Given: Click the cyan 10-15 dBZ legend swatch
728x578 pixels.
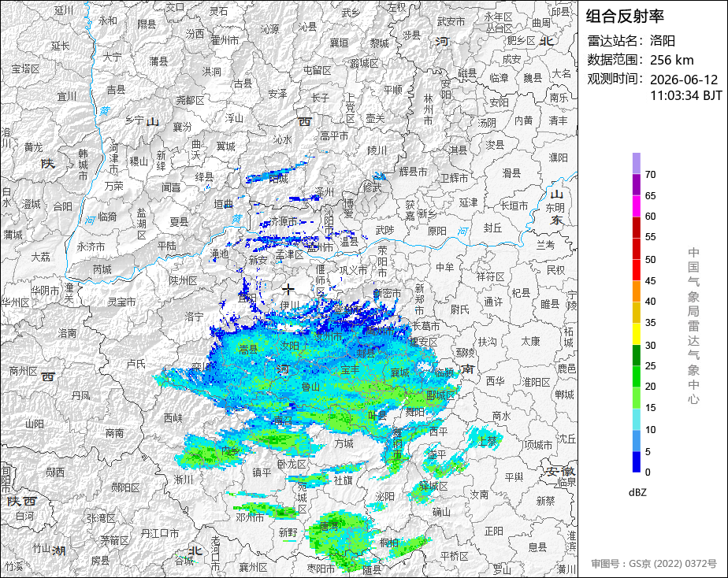Looking at the screenshot, I should (637, 419).
